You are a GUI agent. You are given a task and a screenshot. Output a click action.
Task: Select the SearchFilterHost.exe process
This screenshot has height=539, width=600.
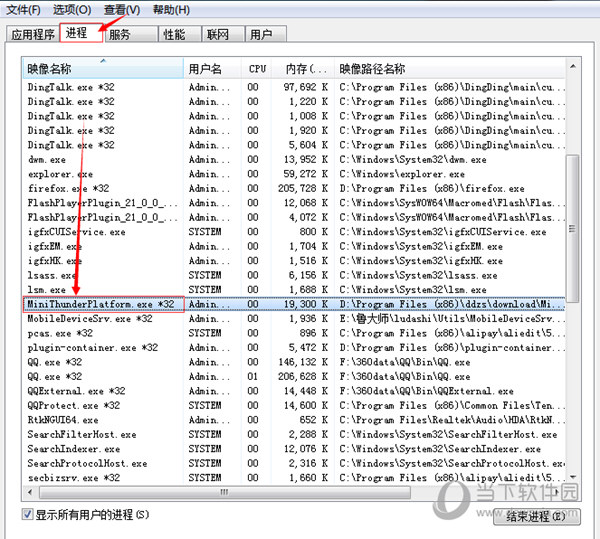tap(293, 435)
